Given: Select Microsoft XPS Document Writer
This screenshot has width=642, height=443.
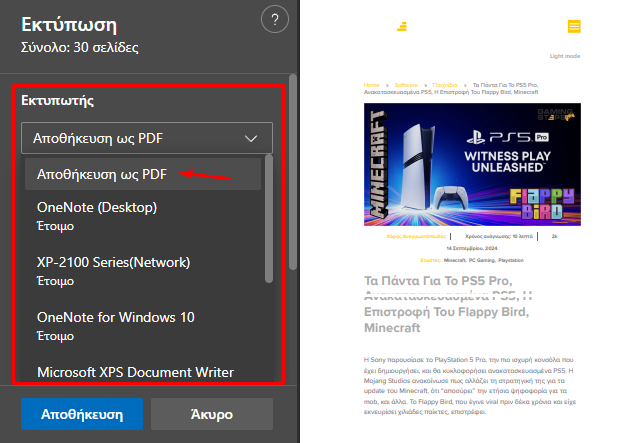Looking at the screenshot, I should [x=135, y=372].
